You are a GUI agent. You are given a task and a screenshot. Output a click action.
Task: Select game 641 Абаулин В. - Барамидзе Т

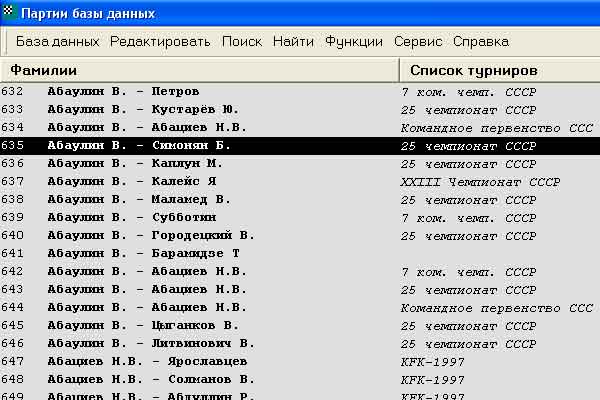[300, 253]
